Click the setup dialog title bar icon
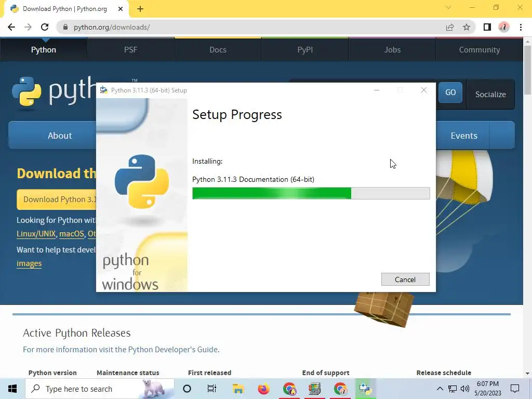Image resolution: width=532 pixels, height=399 pixels. pyautogui.click(x=103, y=90)
